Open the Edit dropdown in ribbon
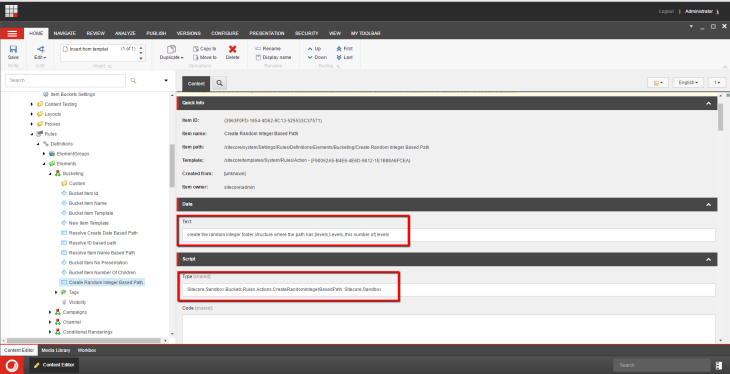 pos(40,52)
